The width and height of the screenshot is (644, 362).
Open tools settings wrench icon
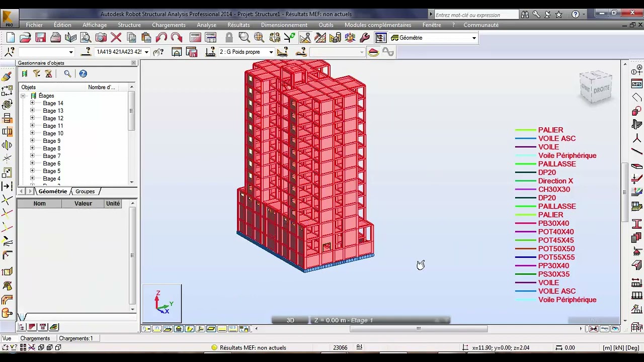(365, 38)
